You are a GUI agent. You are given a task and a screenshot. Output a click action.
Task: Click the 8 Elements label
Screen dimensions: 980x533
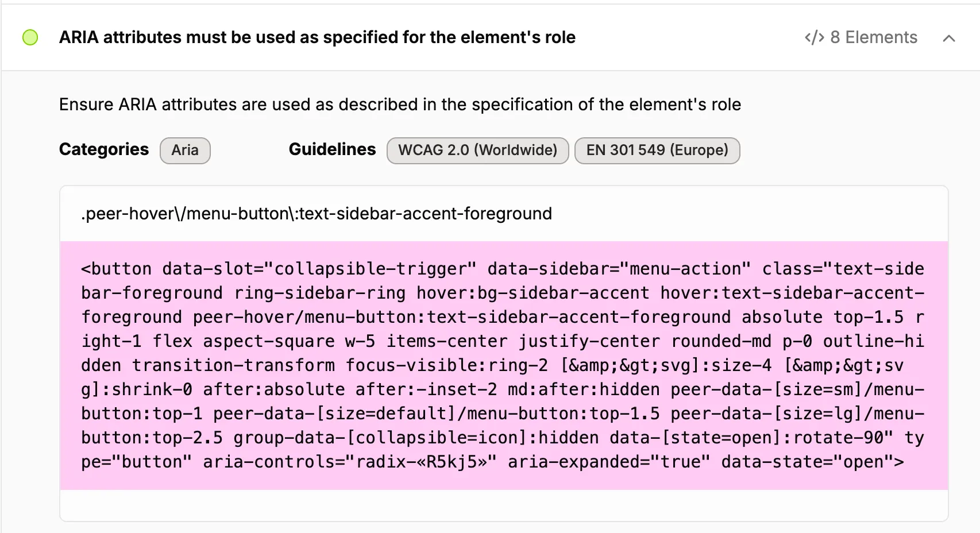873,38
